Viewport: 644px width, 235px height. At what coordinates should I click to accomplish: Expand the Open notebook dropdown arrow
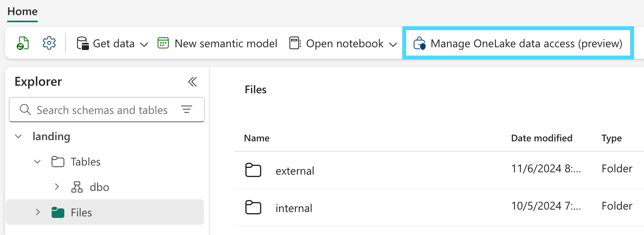[393, 44]
